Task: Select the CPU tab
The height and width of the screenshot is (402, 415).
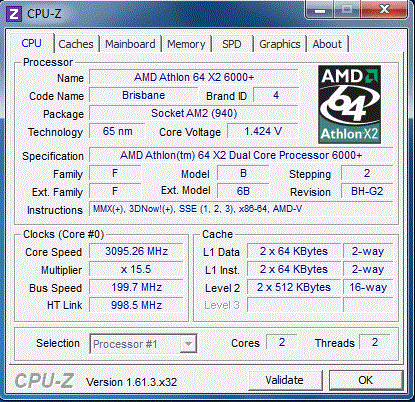Action: (31, 43)
